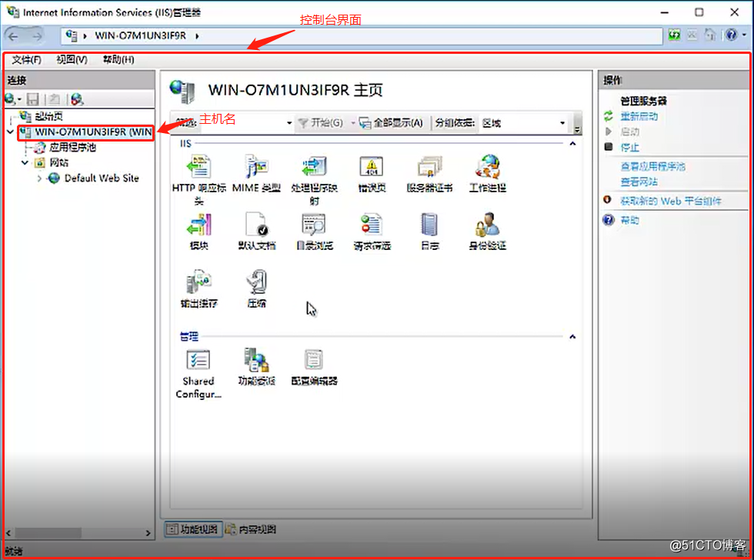754x560 pixels.
Task: Expand the Default Web Site node
Action: (39, 178)
